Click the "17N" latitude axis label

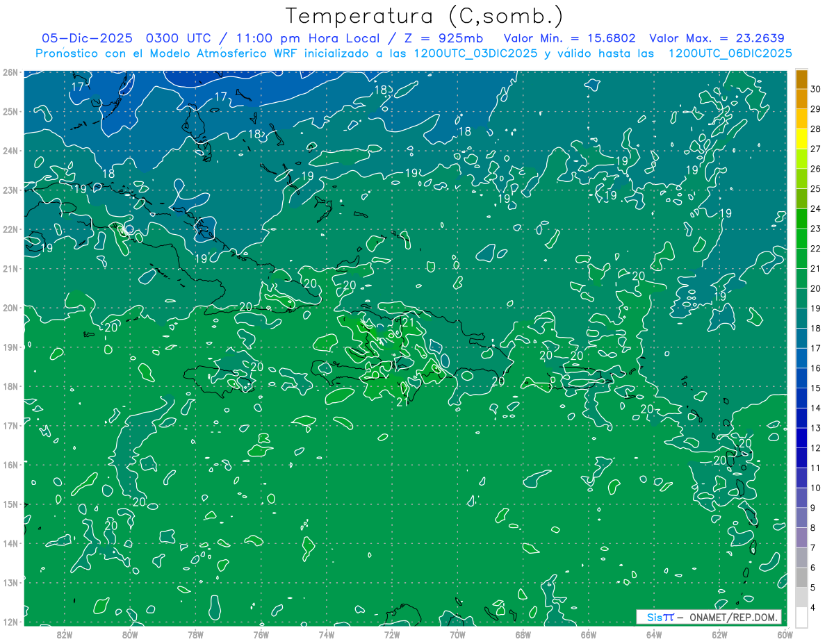10,425
